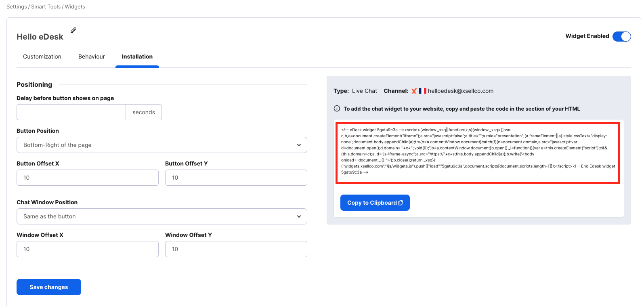Go to Widgets in the breadcrumb
644x306 pixels.
click(75, 7)
